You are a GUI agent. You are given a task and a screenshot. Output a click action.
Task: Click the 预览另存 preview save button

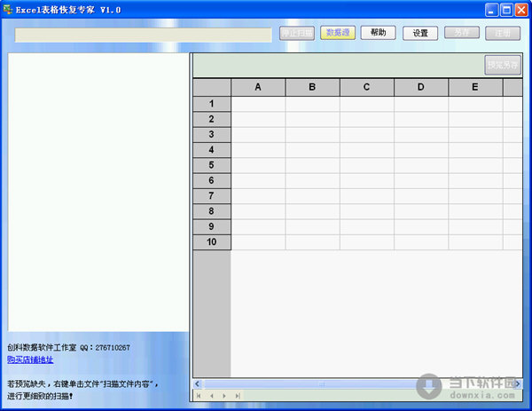pos(503,65)
